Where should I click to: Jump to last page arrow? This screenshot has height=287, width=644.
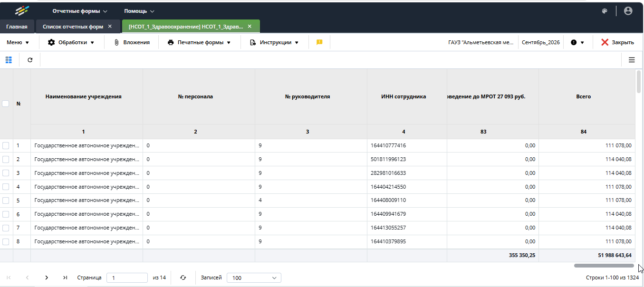[65, 277]
